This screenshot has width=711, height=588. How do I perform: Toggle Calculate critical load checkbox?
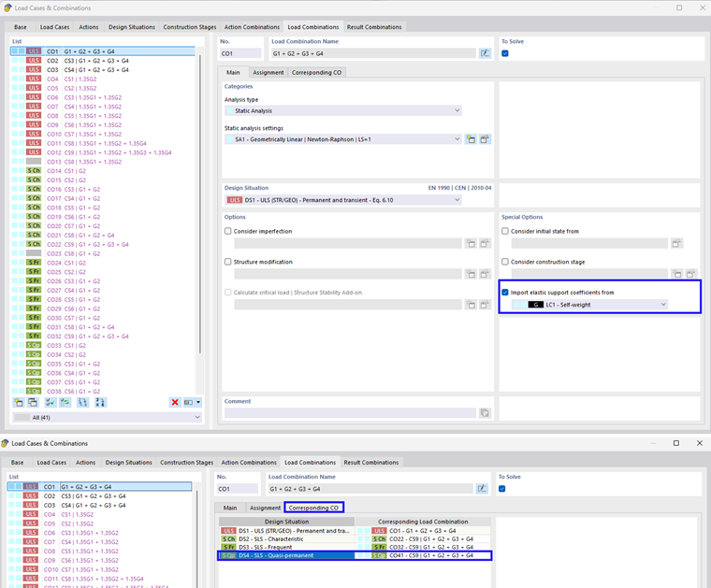click(x=228, y=293)
